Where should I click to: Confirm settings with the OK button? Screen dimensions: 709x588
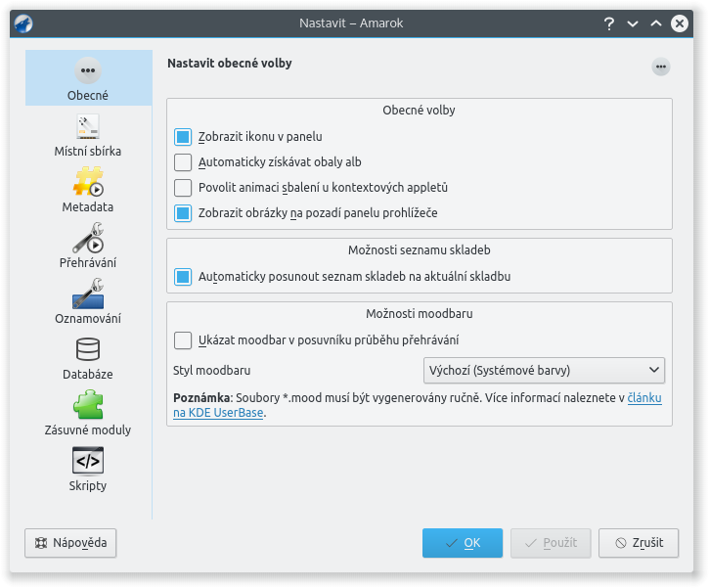463,543
